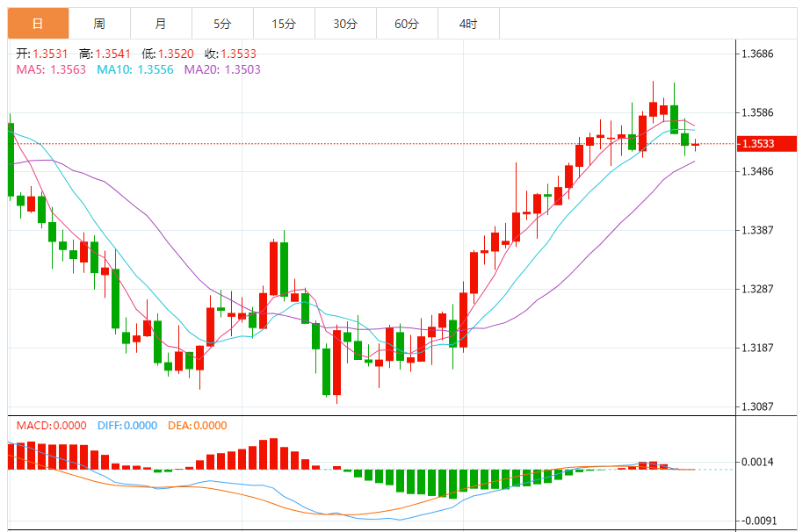
Task: Click the DEA:0.0000 label
Action: pyautogui.click(x=198, y=426)
